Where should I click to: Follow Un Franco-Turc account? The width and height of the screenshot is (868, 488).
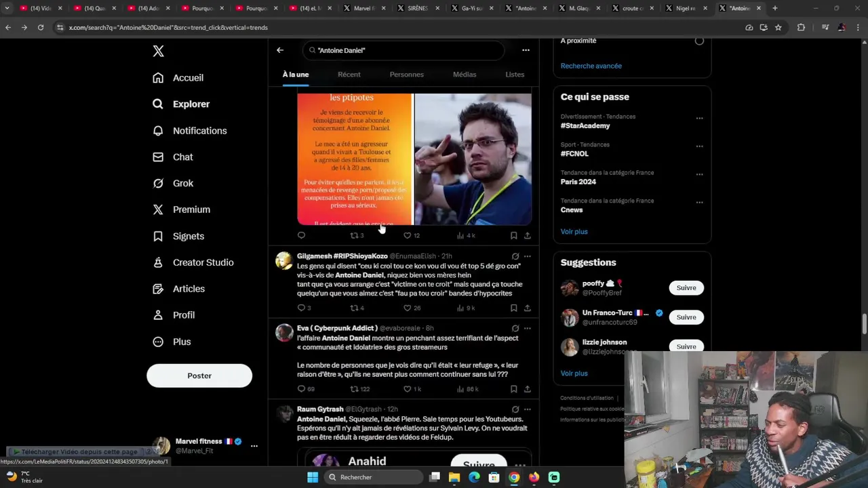(686, 317)
